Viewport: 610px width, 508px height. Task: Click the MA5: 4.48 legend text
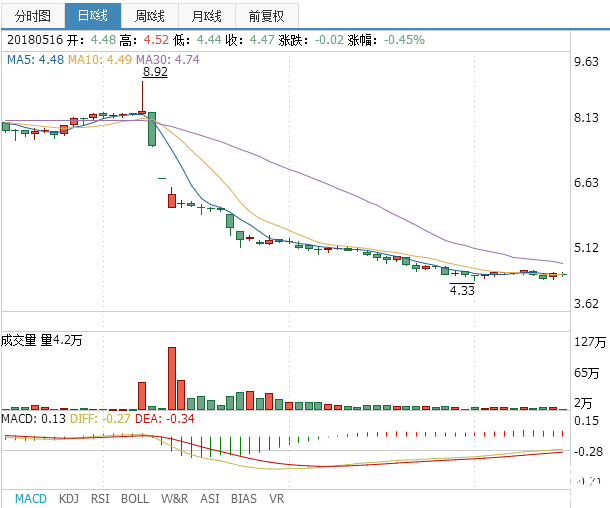point(35,60)
